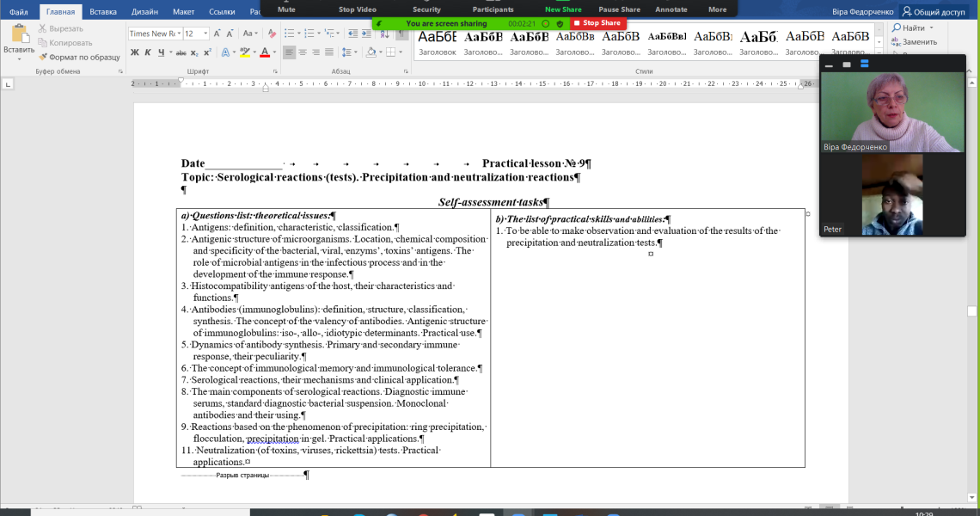
Task: Apply text effects with the outlined A icon
Action: tap(225, 52)
